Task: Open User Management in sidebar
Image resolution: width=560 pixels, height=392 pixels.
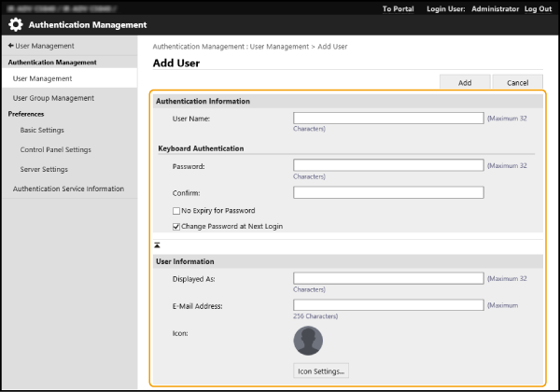Action: [x=42, y=79]
